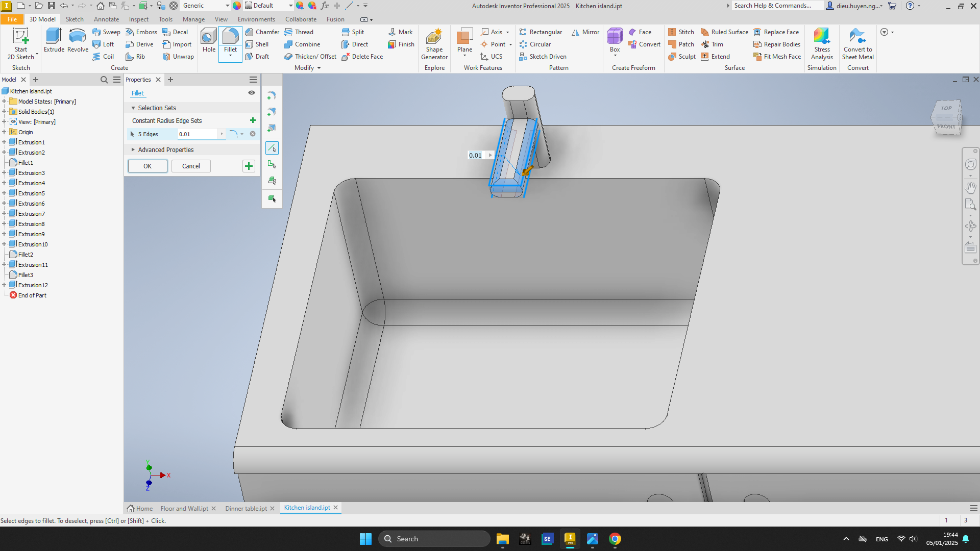Click the Thread tool
This screenshot has height=551, width=980.
point(299,32)
